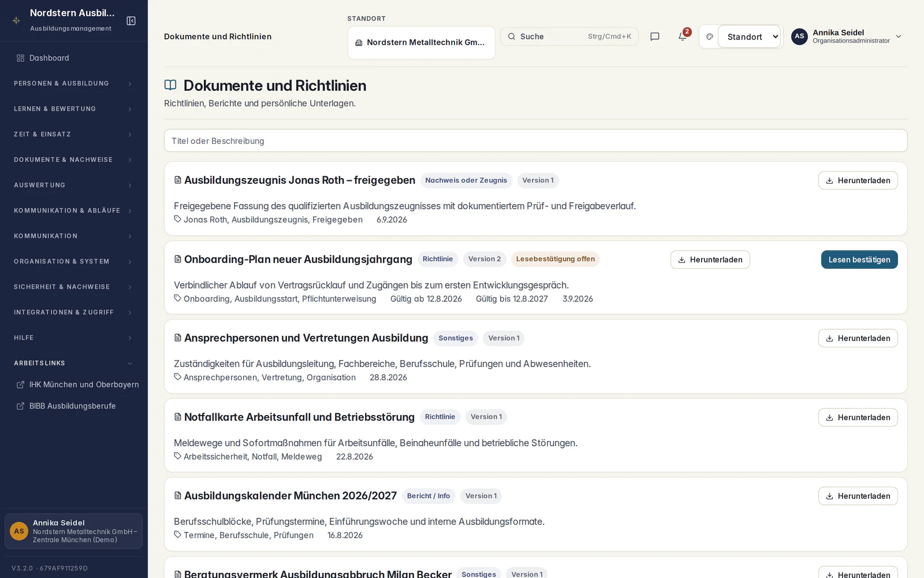Collapse the sidebar with the panel icon
This screenshot has height=578, width=924.
click(131, 21)
